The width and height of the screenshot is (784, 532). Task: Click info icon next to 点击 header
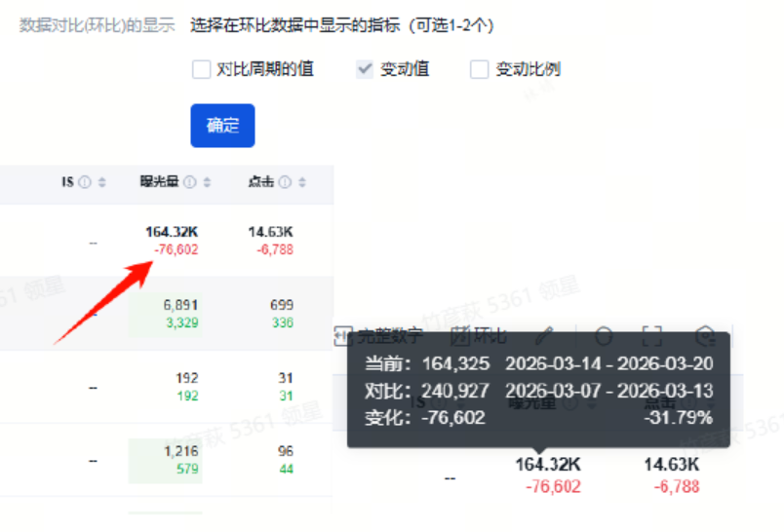pyautogui.click(x=285, y=182)
